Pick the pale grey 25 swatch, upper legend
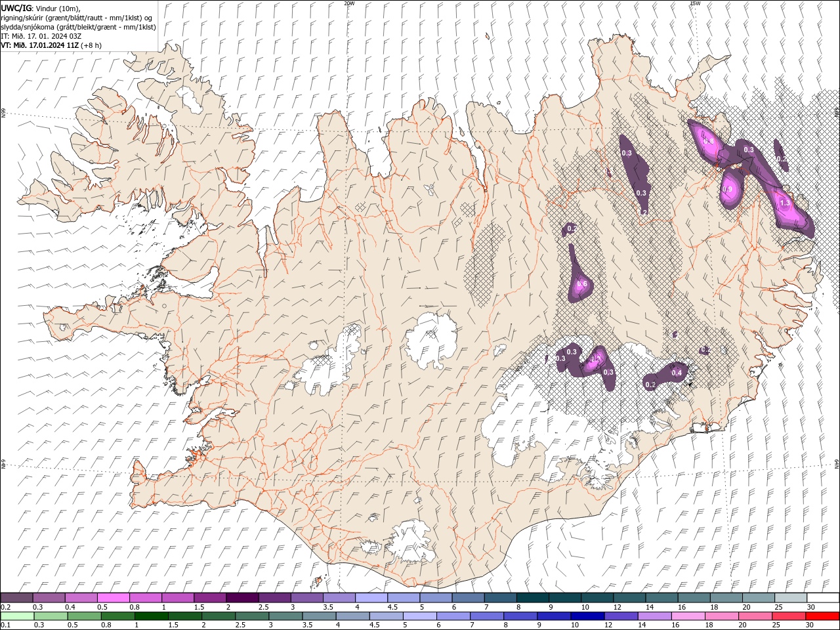The width and height of the screenshot is (840, 630). click(x=790, y=598)
